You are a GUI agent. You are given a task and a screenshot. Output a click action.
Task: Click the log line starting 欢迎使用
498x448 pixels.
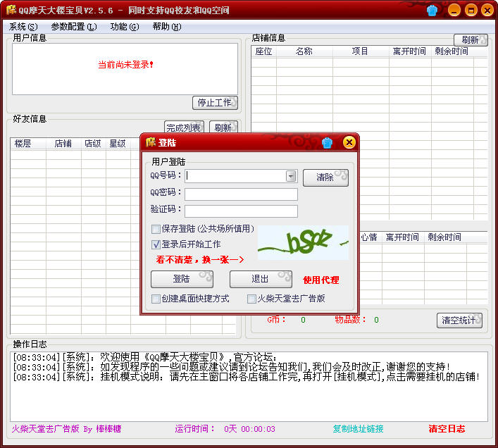coord(145,357)
